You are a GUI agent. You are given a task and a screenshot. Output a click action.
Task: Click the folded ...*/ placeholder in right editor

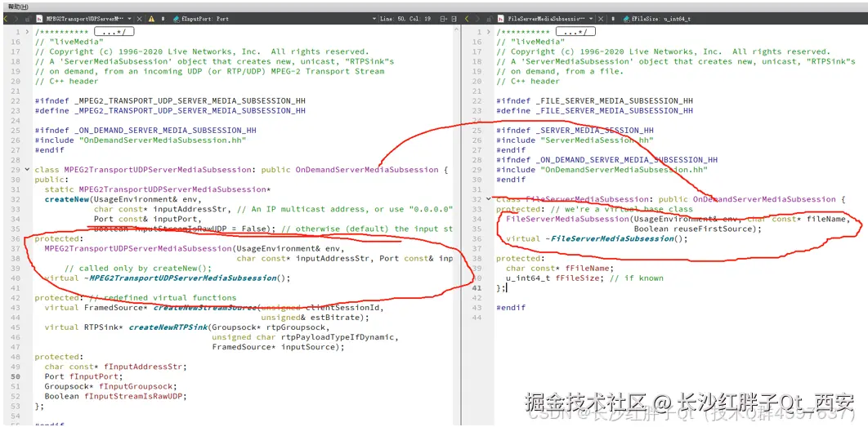(x=575, y=32)
